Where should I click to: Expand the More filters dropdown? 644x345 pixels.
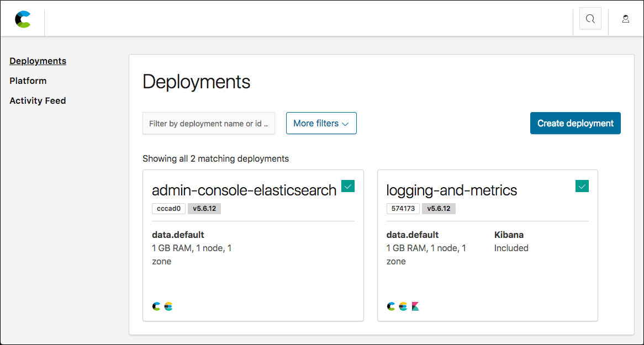click(x=321, y=123)
